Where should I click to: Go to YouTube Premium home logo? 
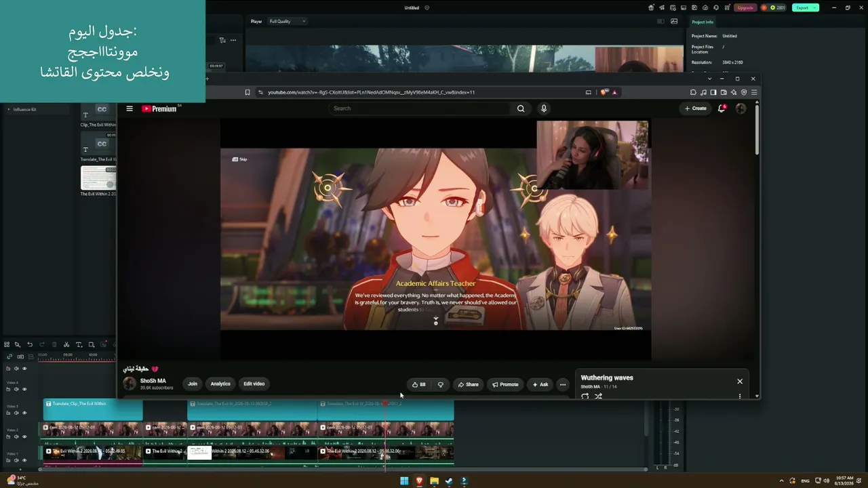click(160, 108)
